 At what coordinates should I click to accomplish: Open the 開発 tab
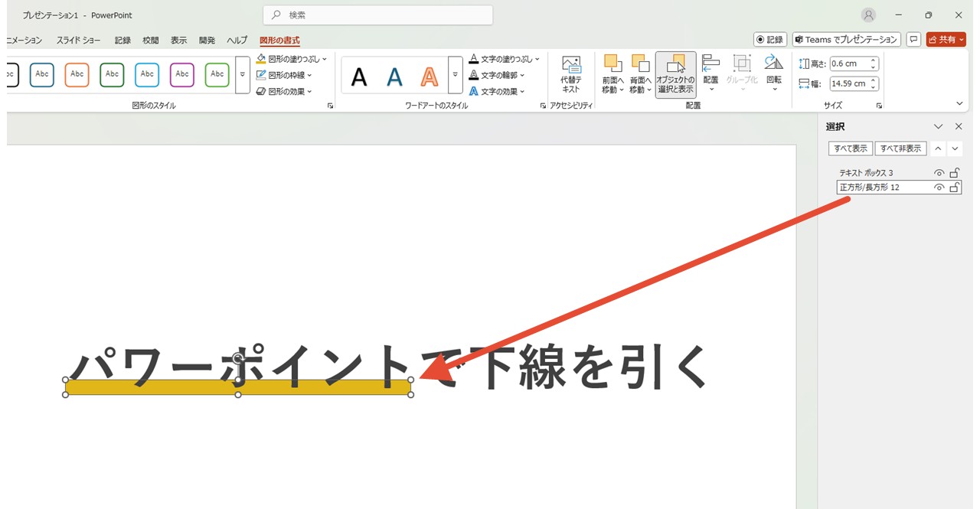point(207,41)
